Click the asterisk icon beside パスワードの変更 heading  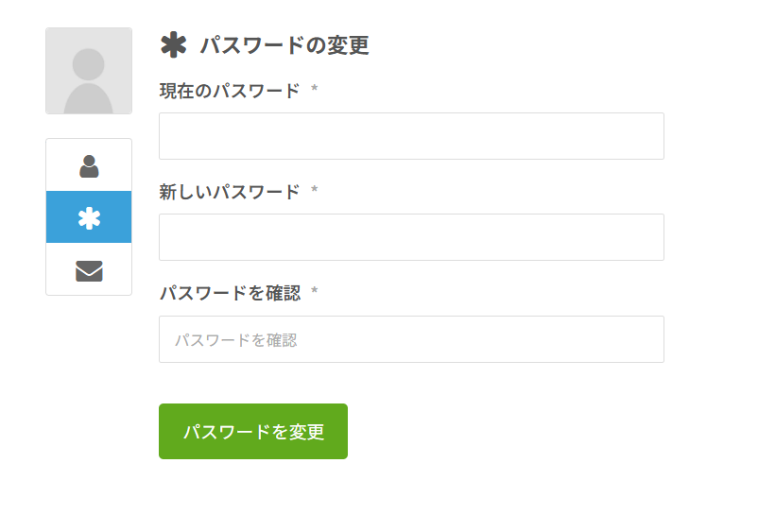pyautogui.click(x=174, y=44)
